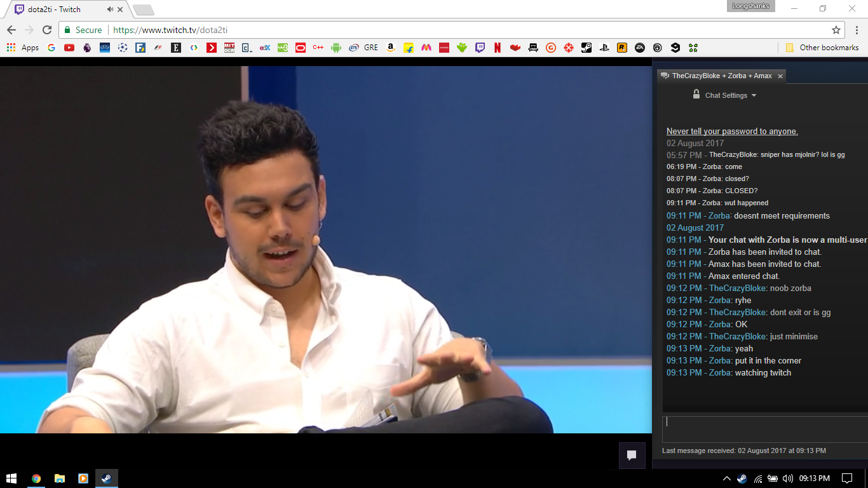
Task: Click the Twitch video player
Action: (x=326, y=250)
